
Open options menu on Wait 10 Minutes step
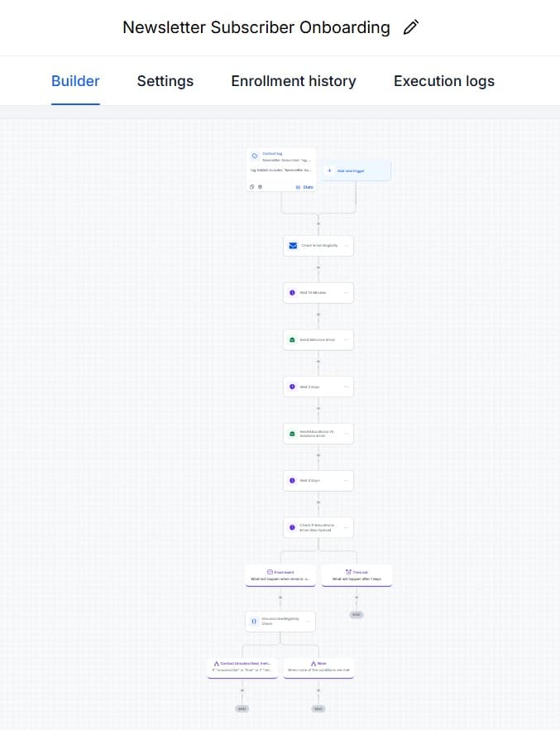346,293
